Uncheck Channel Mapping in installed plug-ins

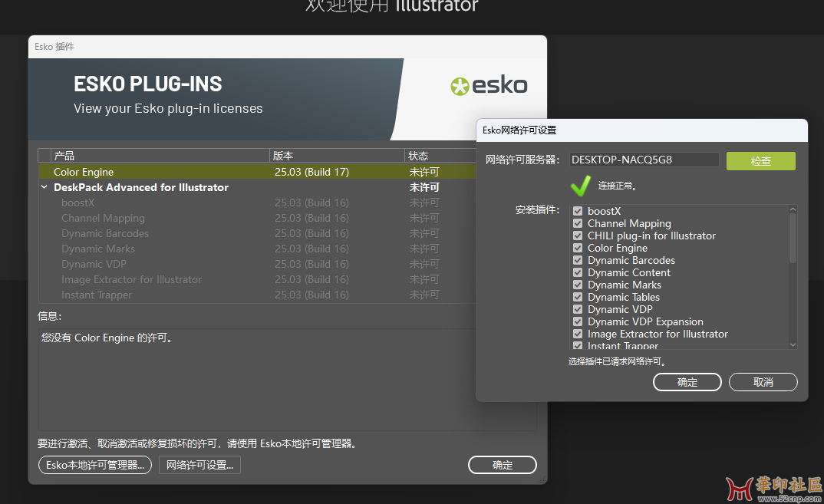pos(578,223)
